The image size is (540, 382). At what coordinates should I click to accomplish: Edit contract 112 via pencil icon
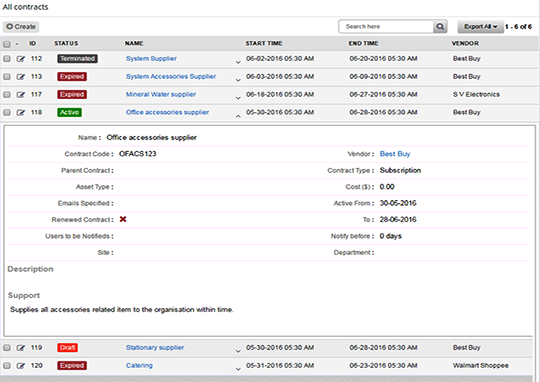point(21,59)
